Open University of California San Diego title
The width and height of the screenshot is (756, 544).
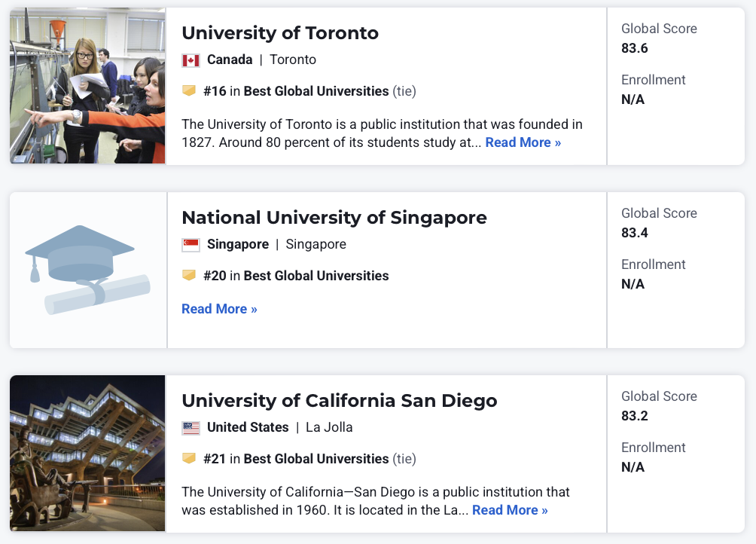pyautogui.click(x=340, y=401)
